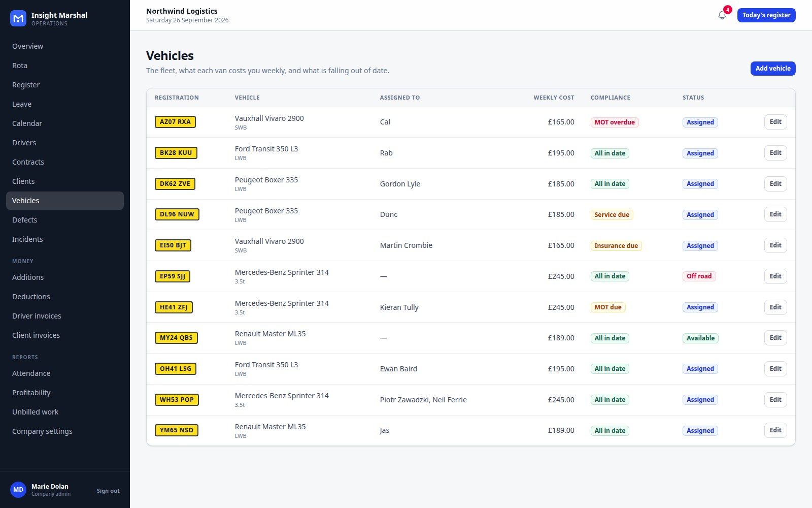The width and height of the screenshot is (812, 508).
Task: Edit the YM65 NSO vehicle
Action: (x=775, y=430)
